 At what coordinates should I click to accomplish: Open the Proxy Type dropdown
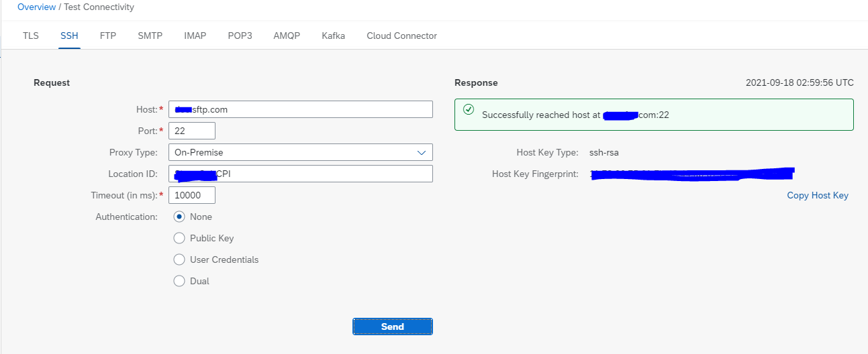[300, 152]
